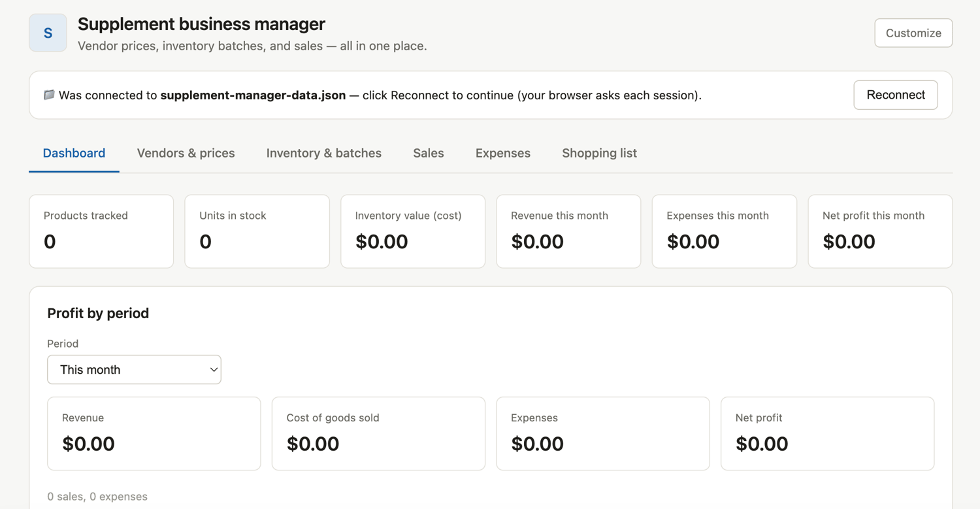Viewport: 980px width, 509px height.
Task: Click the supplement-manager-data.json filename
Action: [253, 95]
